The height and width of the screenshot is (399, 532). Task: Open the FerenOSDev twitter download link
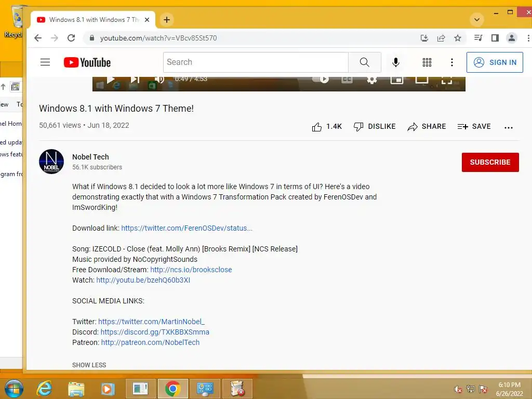click(187, 228)
